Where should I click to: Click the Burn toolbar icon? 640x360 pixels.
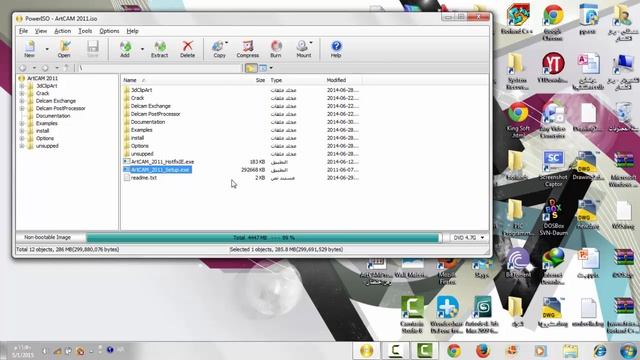[x=276, y=49]
